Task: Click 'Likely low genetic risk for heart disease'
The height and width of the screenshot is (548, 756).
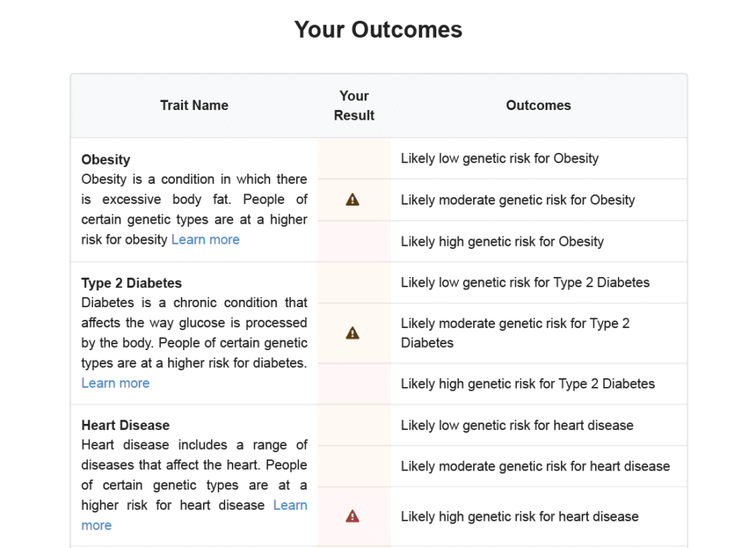Action: coord(518,425)
